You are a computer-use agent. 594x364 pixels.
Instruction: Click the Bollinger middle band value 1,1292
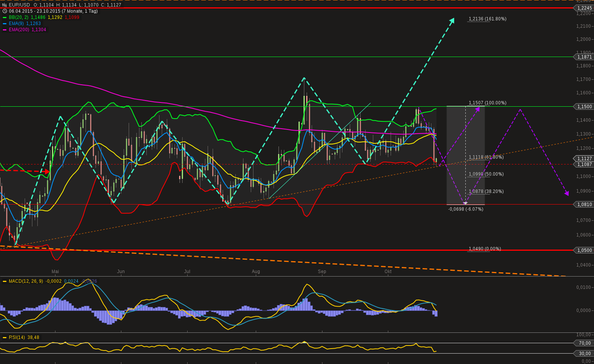click(55, 17)
